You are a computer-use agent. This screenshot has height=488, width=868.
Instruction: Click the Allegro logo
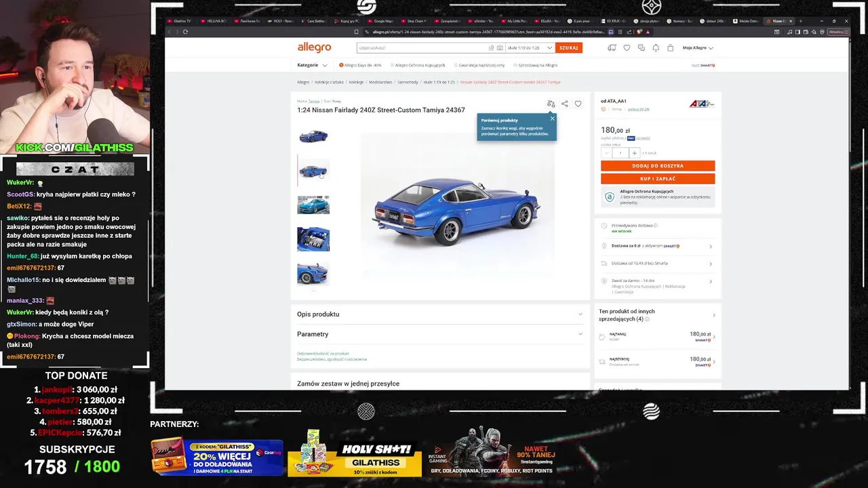pyautogui.click(x=314, y=47)
